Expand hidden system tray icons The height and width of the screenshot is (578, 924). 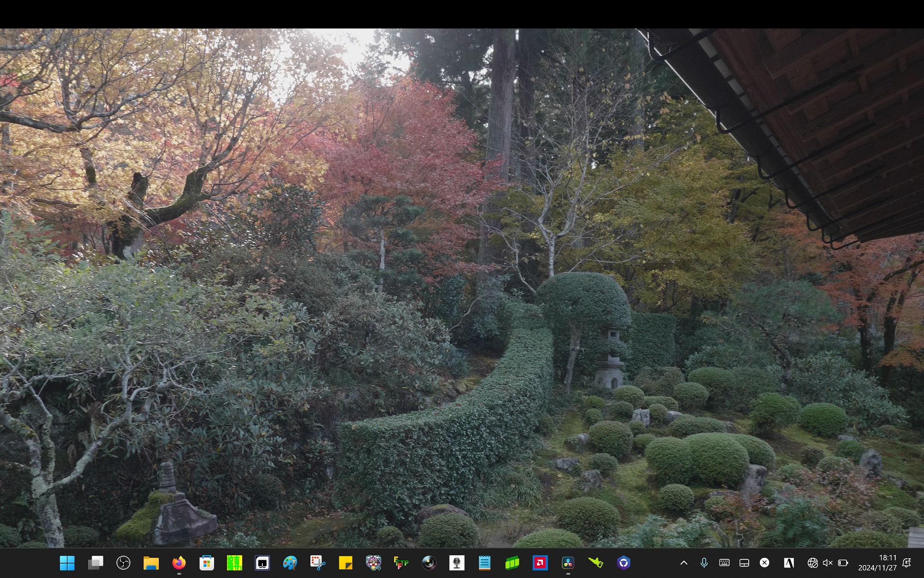tap(683, 563)
